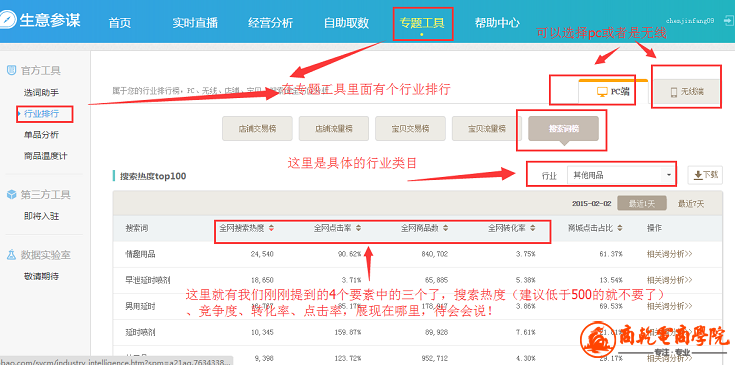Click the conversion rate 7.61%
The image size is (735, 365).
click(525, 333)
